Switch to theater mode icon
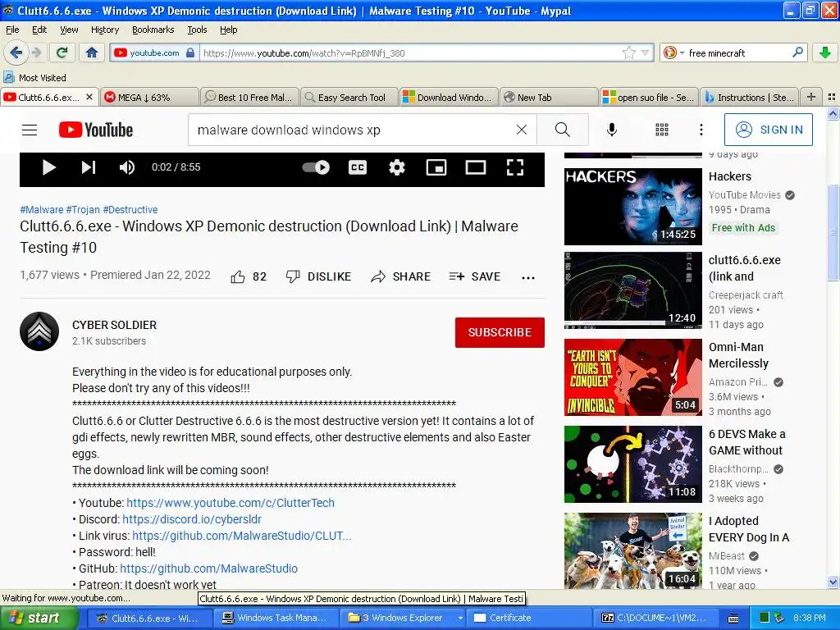Viewport: 840px width, 630px height. [x=475, y=167]
